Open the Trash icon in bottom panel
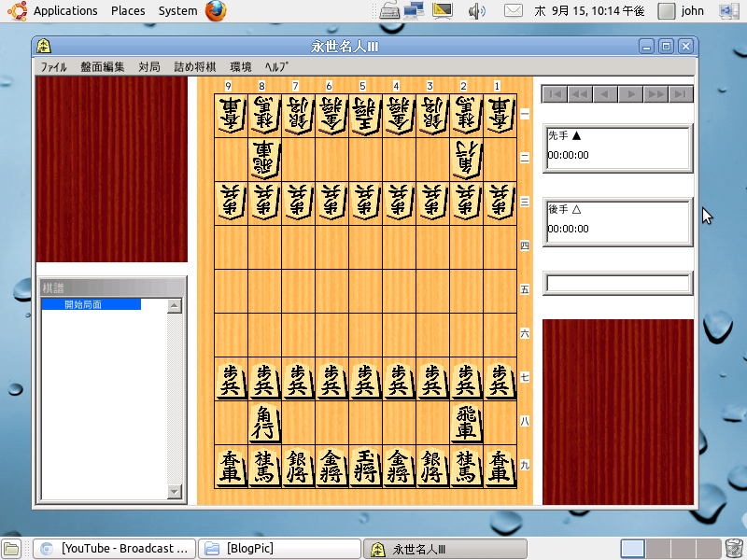The height and width of the screenshot is (560, 747). pyautogui.click(x=734, y=549)
